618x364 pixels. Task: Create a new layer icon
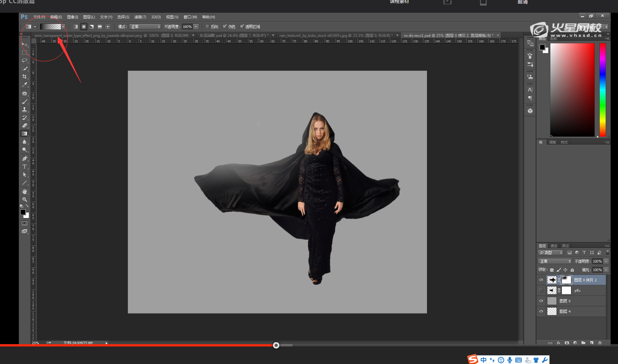click(592, 343)
